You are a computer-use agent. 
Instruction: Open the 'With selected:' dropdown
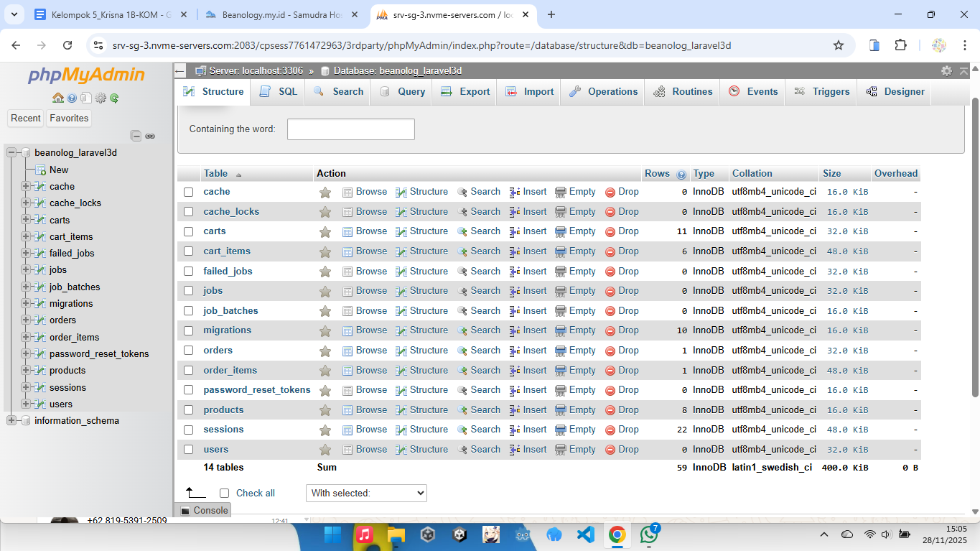(366, 494)
